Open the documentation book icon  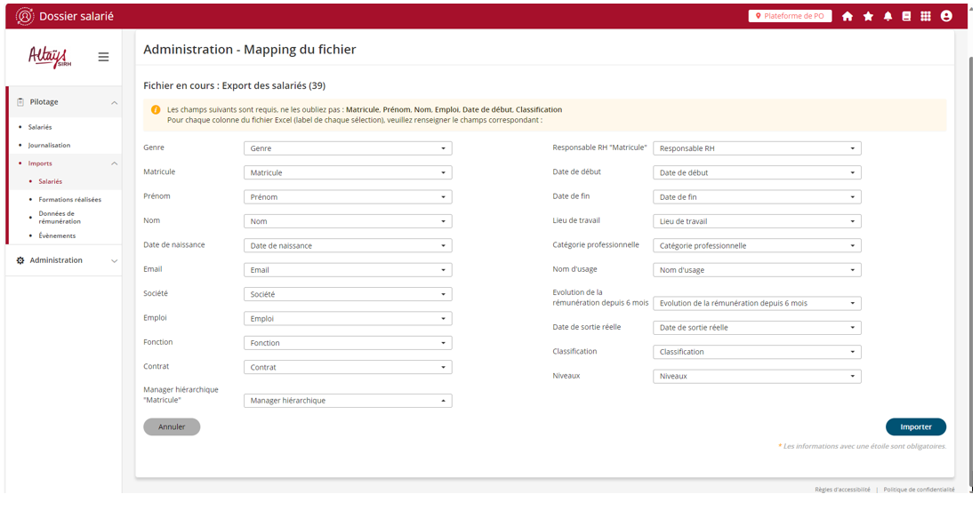(906, 16)
